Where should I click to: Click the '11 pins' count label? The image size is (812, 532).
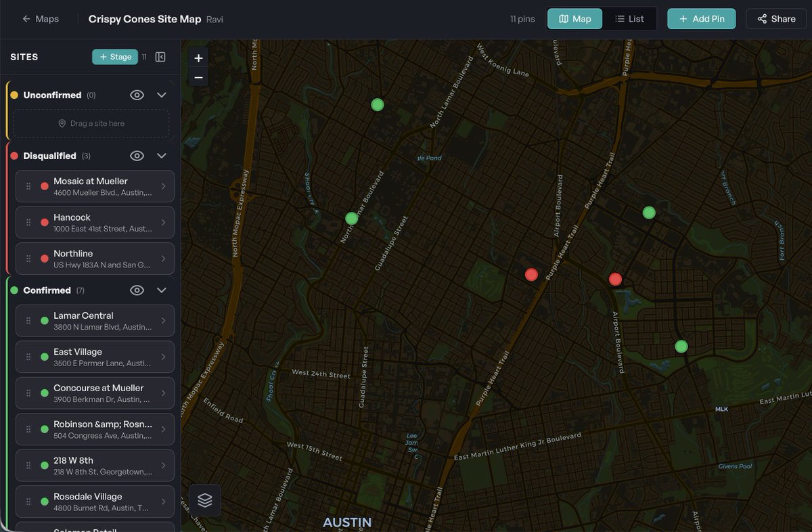(x=522, y=19)
